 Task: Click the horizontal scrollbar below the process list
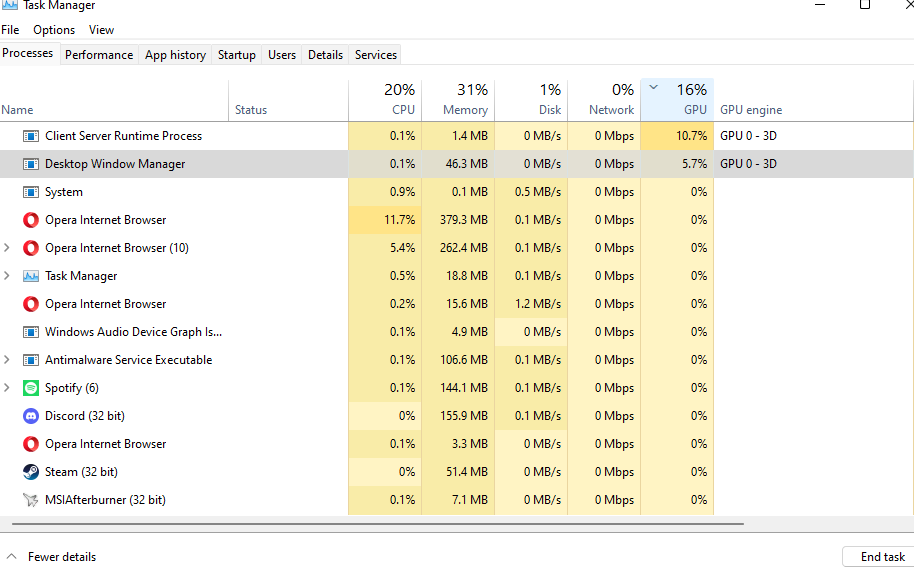[x=378, y=523]
